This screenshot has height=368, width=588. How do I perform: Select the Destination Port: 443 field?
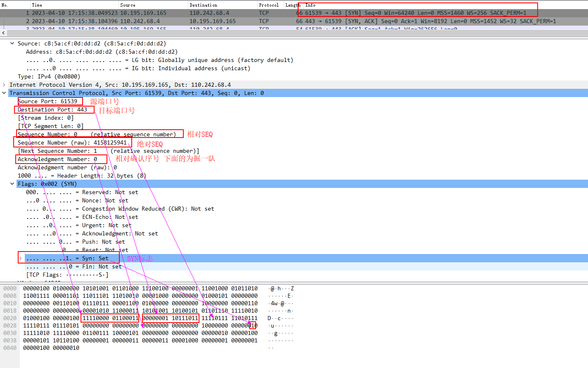tap(52, 109)
